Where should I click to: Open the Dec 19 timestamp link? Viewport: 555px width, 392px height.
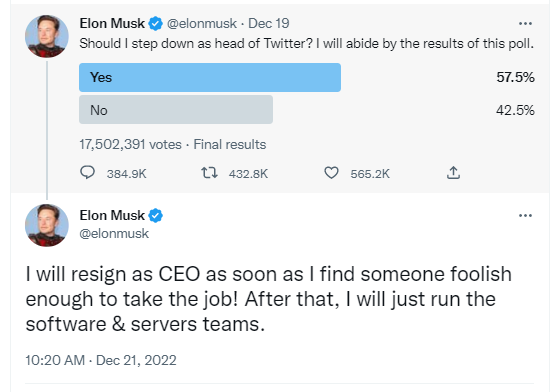(x=269, y=24)
